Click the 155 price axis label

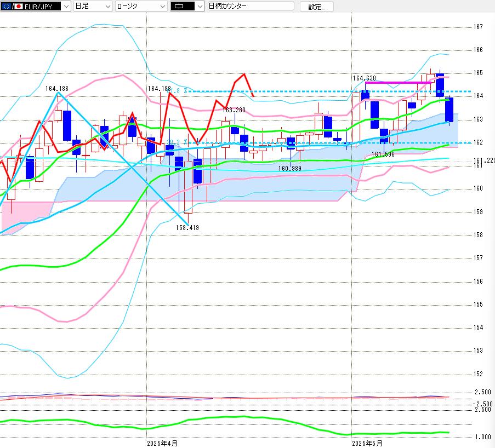(x=478, y=305)
